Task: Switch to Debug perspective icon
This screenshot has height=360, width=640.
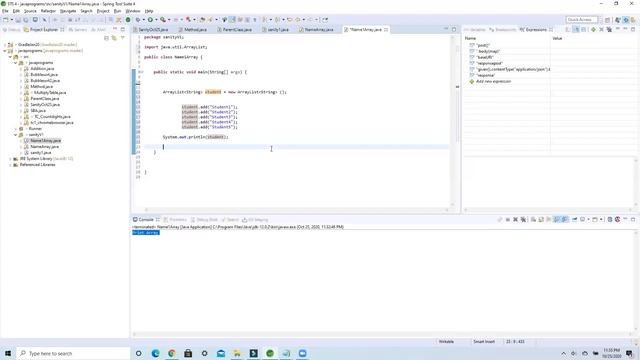Action: click(625, 20)
